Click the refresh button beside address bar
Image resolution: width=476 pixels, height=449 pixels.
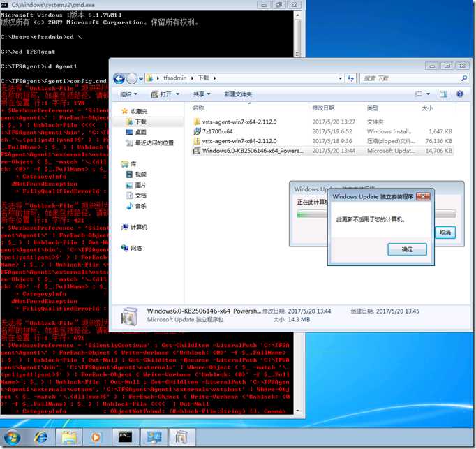coord(350,78)
